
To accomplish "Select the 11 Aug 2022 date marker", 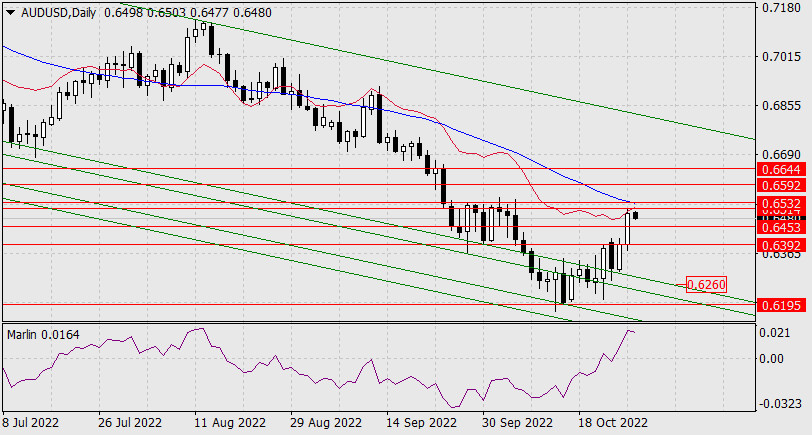I will coord(221,423).
